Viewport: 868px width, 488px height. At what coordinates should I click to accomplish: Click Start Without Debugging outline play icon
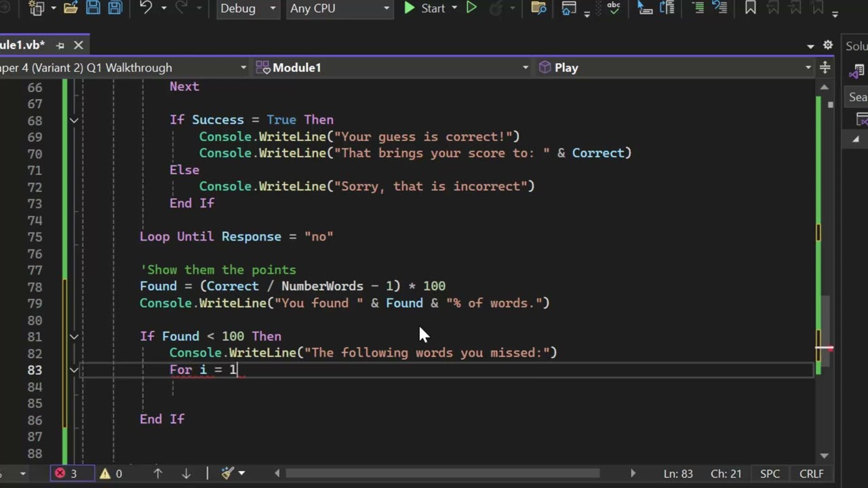471,8
